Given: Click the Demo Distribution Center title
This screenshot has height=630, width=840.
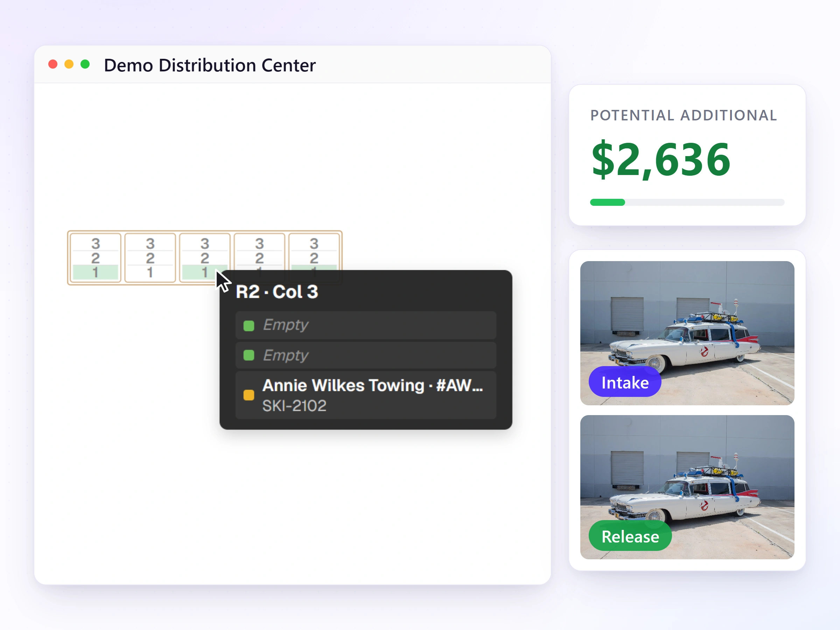Looking at the screenshot, I should click(210, 65).
